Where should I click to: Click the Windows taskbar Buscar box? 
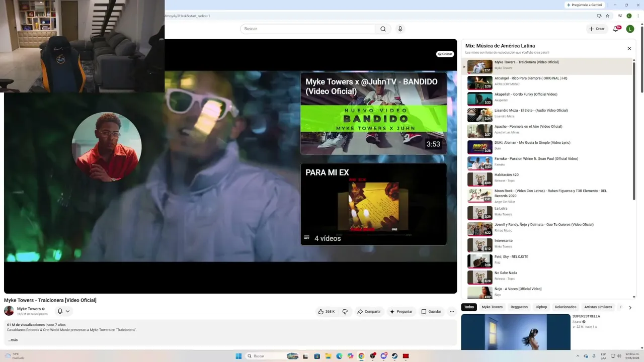(272, 356)
